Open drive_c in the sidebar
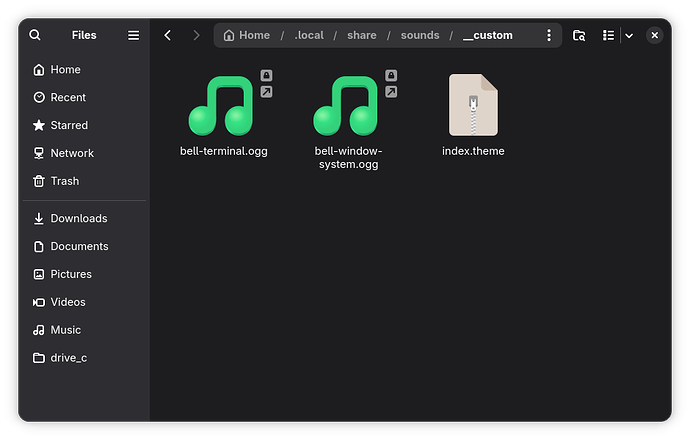690x440 pixels. pyautogui.click(x=84, y=358)
